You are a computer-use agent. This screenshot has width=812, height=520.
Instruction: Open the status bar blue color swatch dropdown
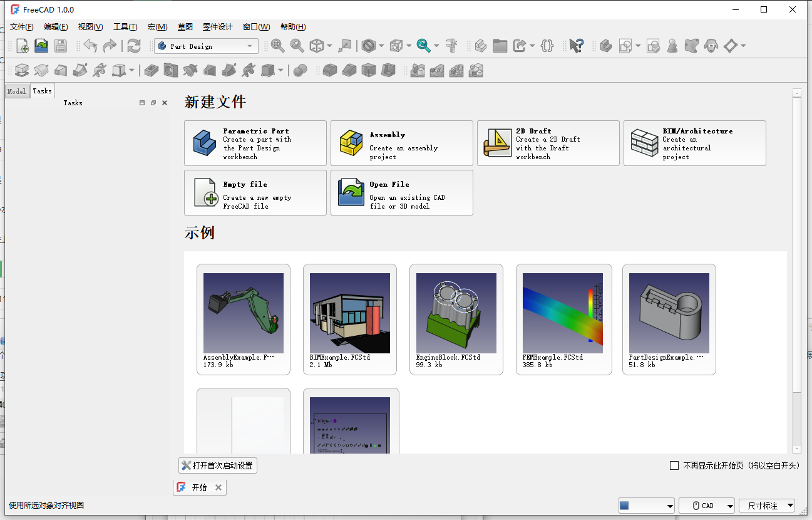click(x=646, y=506)
